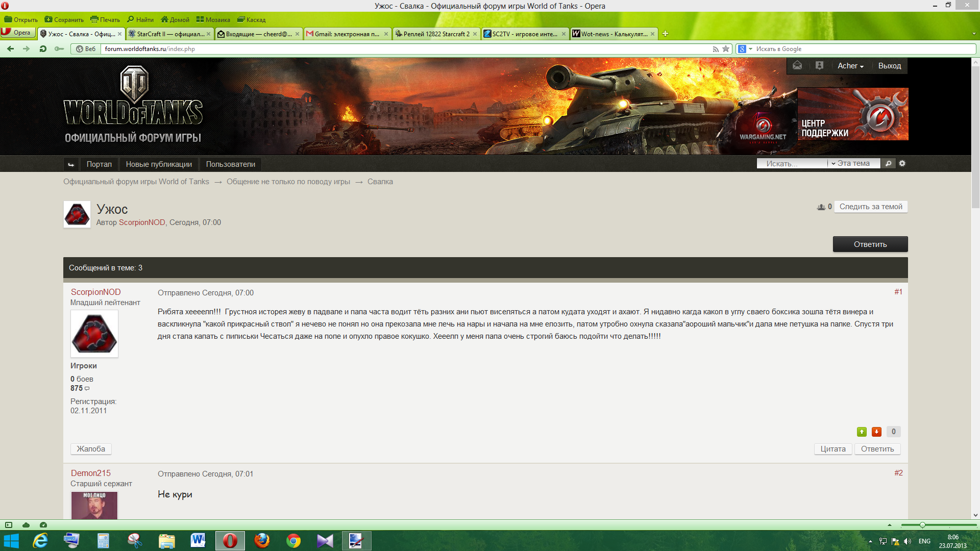980x551 pixels.
Task: Reload the page with the refresh icon
Action: pyautogui.click(x=43, y=49)
